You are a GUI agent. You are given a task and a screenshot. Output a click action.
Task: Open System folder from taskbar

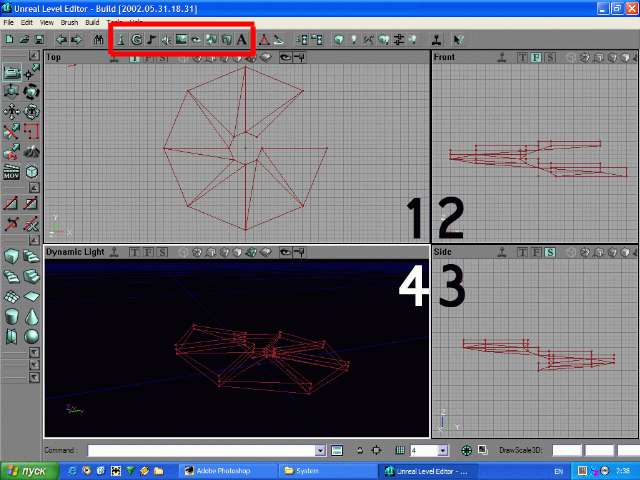(x=327, y=471)
